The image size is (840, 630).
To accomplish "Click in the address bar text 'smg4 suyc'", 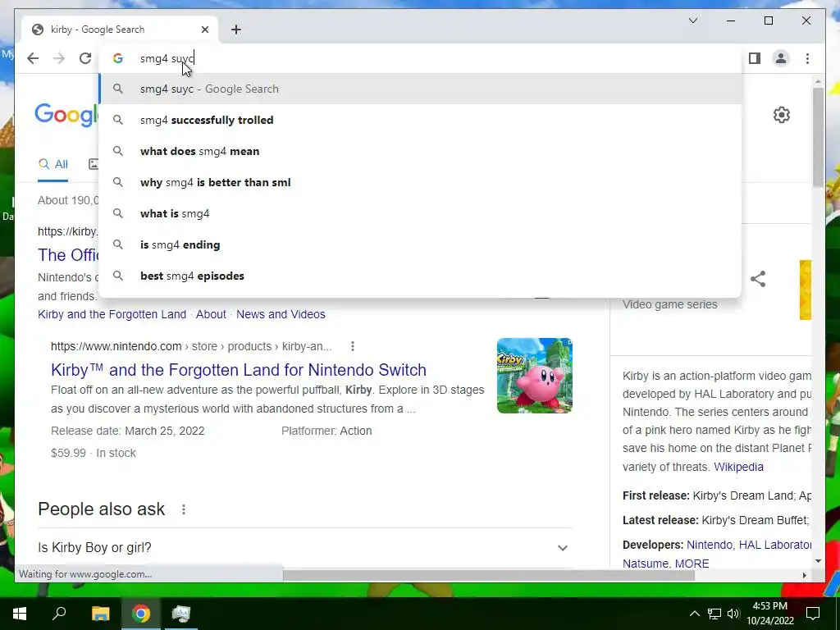I will [x=167, y=58].
